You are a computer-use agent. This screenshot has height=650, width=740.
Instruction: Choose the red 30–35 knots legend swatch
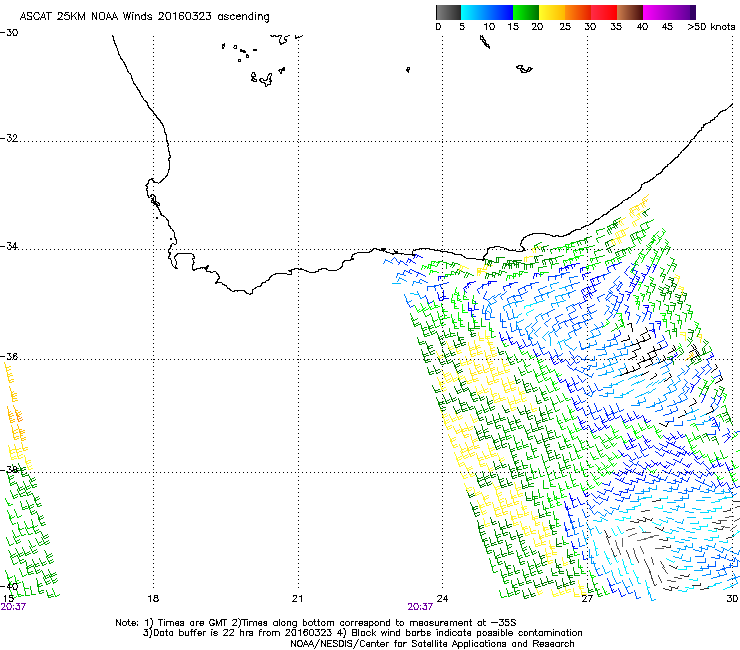point(604,12)
